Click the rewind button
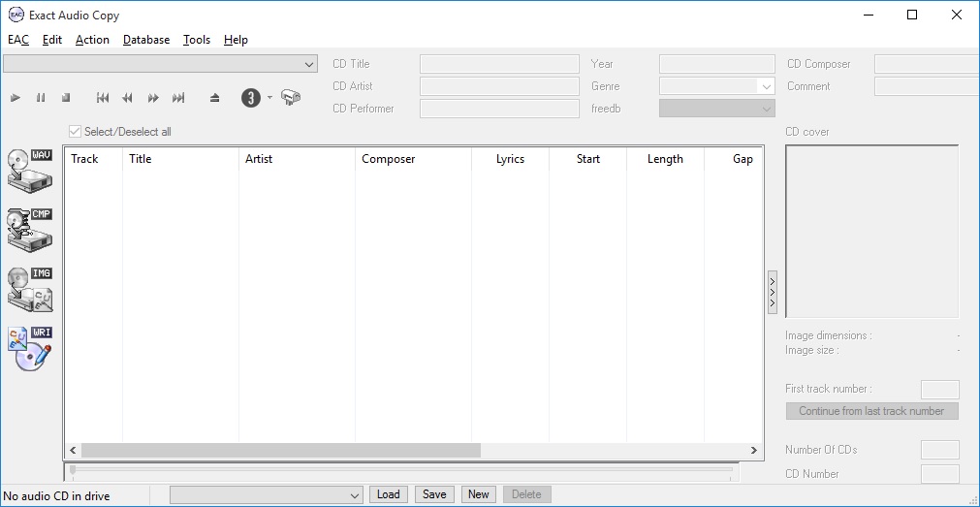Viewport: 980px width, 507px height. pyautogui.click(x=128, y=98)
